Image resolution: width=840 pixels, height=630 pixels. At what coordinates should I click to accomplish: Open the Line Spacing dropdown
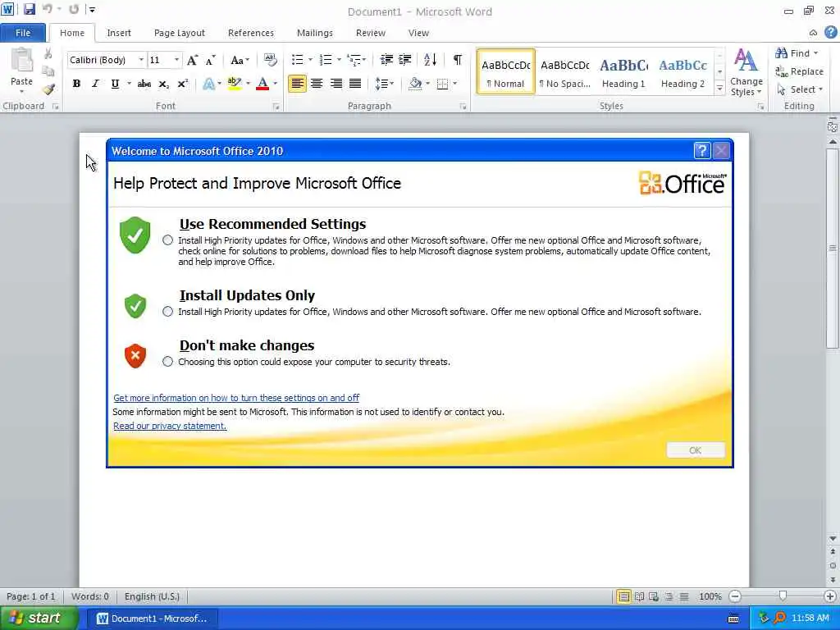click(385, 84)
